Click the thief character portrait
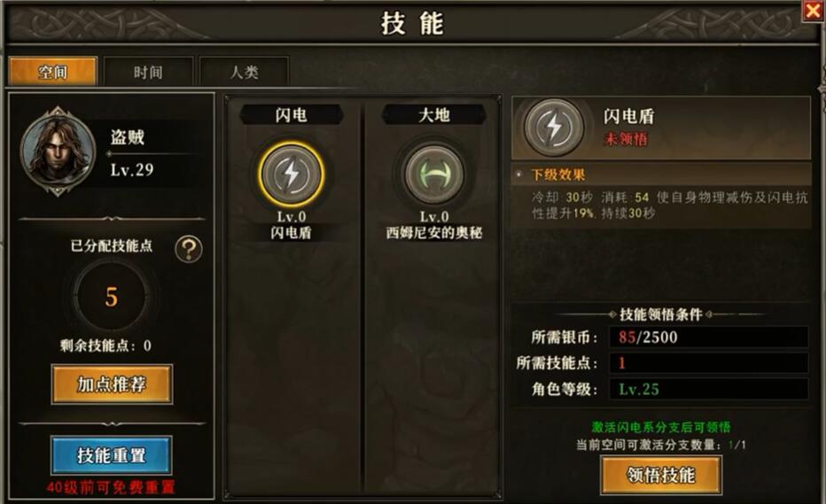The image size is (826, 504). click(x=58, y=151)
